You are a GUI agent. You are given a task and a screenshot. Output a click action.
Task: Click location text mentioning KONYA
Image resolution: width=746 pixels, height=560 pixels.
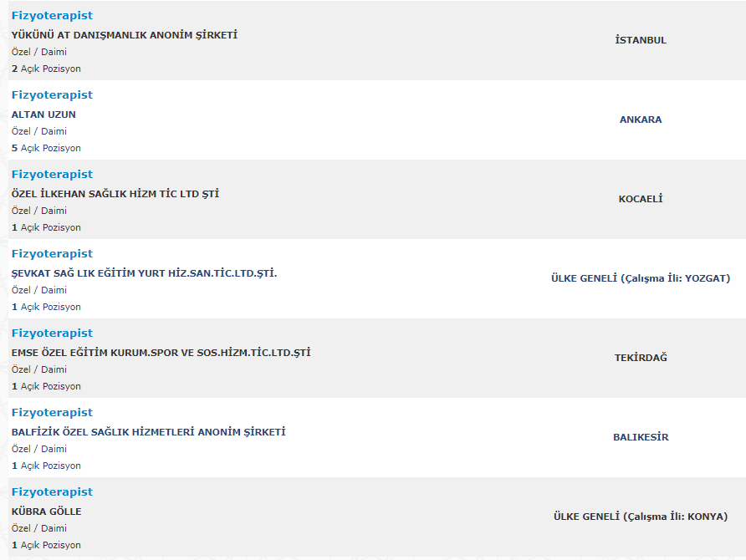pos(641,517)
